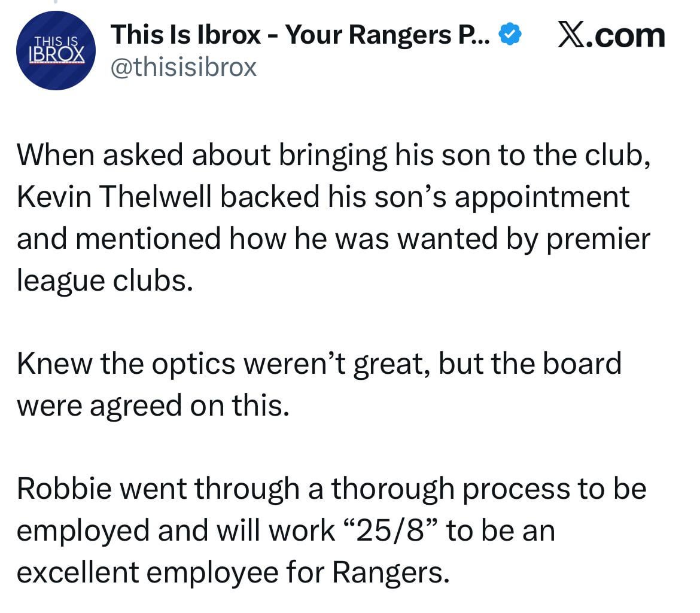Image resolution: width=700 pixels, height=613 pixels.
Task: Click 'excellent employee for Rangers.' line
Action: [232, 572]
